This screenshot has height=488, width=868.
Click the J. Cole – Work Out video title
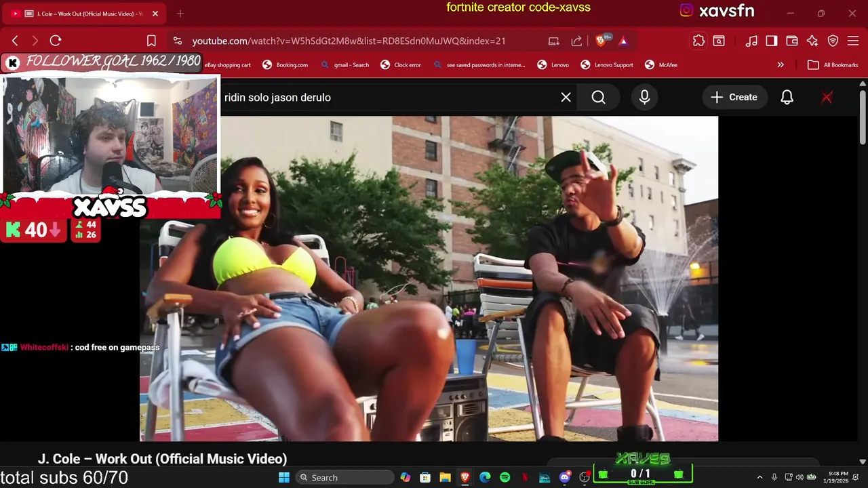coord(162,459)
